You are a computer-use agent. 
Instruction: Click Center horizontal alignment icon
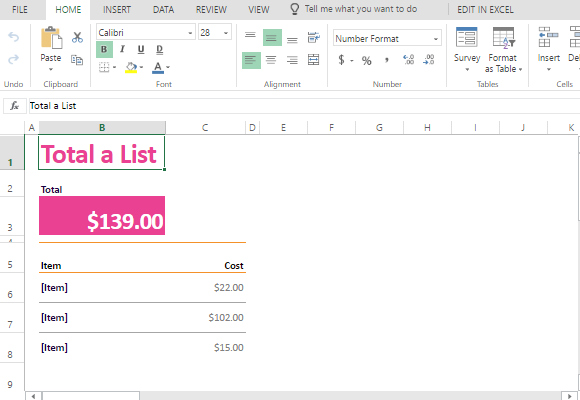[x=271, y=60]
